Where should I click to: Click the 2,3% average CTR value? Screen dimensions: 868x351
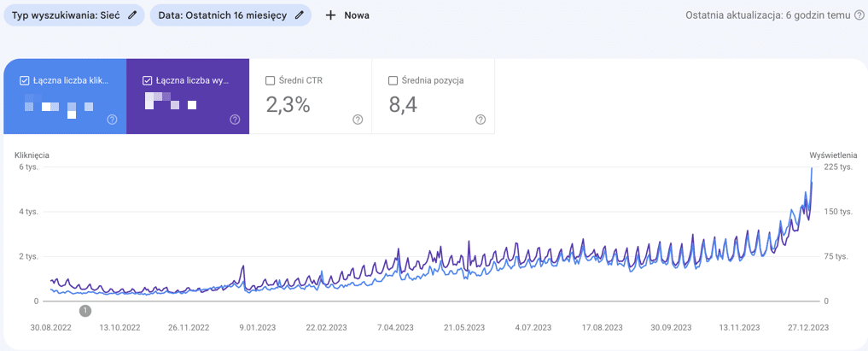click(x=288, y=105)
